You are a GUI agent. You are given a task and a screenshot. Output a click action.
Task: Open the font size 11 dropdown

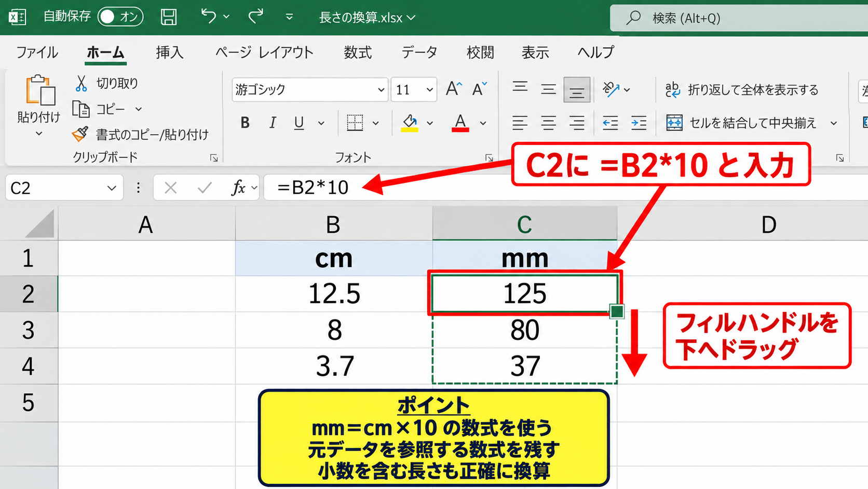[x=430, y=90]
